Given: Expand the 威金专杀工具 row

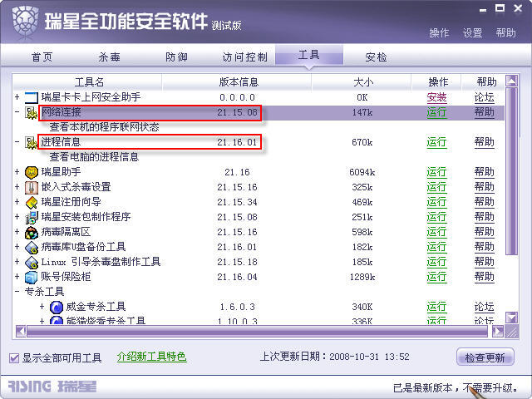Looking at the screenshot, I should [x=42, y=306].
